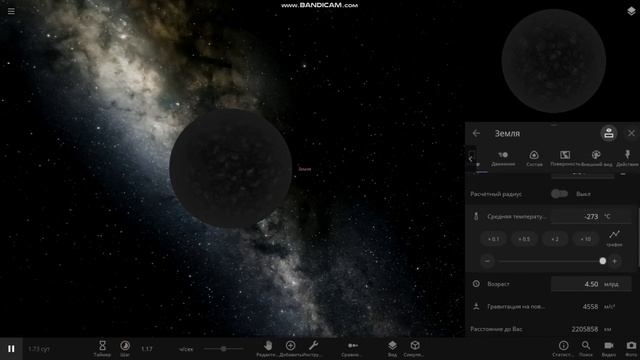Decrease temperature with the minus button

(487, 261)
